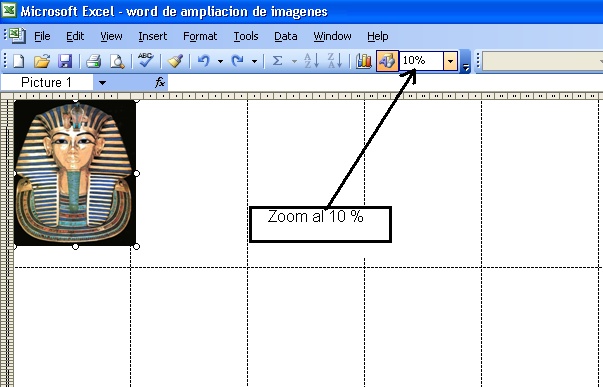Select the Format Painter brush
This screenshot has width=603, height=387.
(175, 61)
